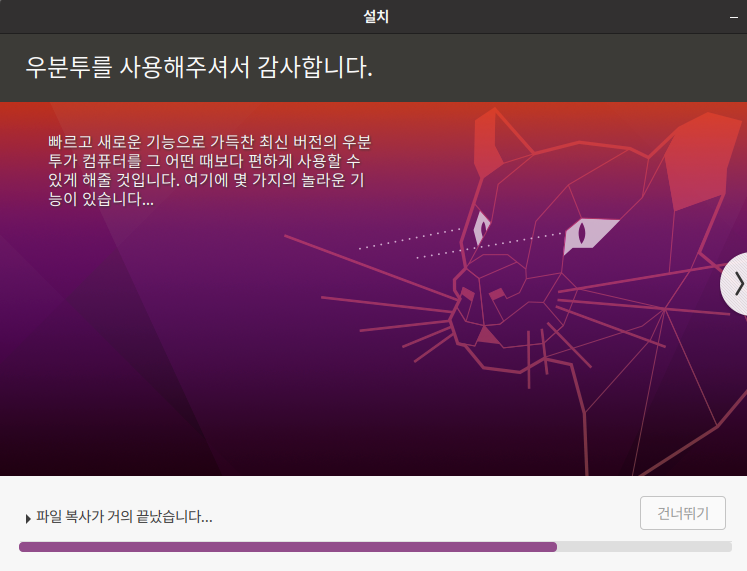
Task: Click the cat's red ear next to slideshow text
Action: click(x=495, y=142)
